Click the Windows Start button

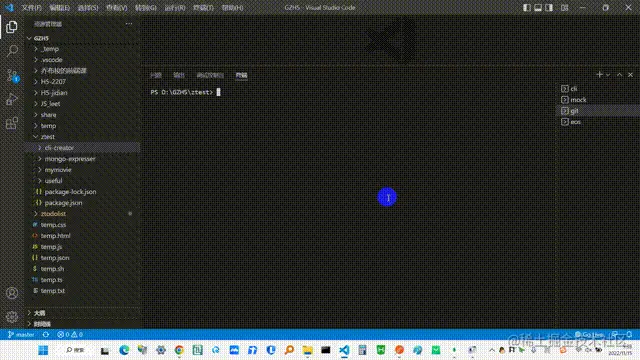coord(43,350)
